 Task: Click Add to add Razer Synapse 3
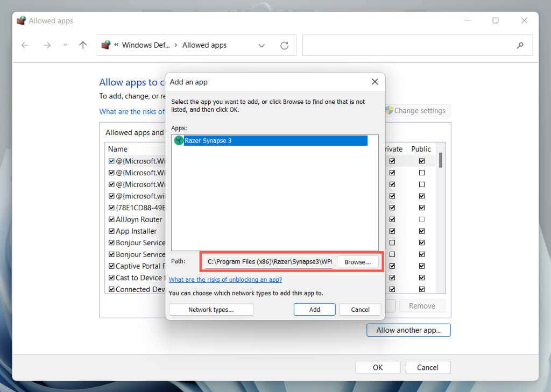(x=314, y=309)
